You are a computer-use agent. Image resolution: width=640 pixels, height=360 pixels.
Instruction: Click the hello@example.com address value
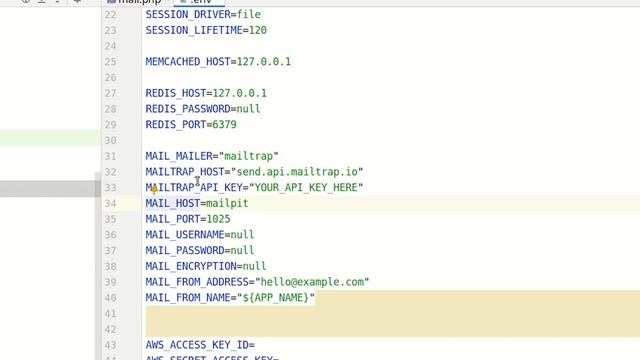point(312,282)
